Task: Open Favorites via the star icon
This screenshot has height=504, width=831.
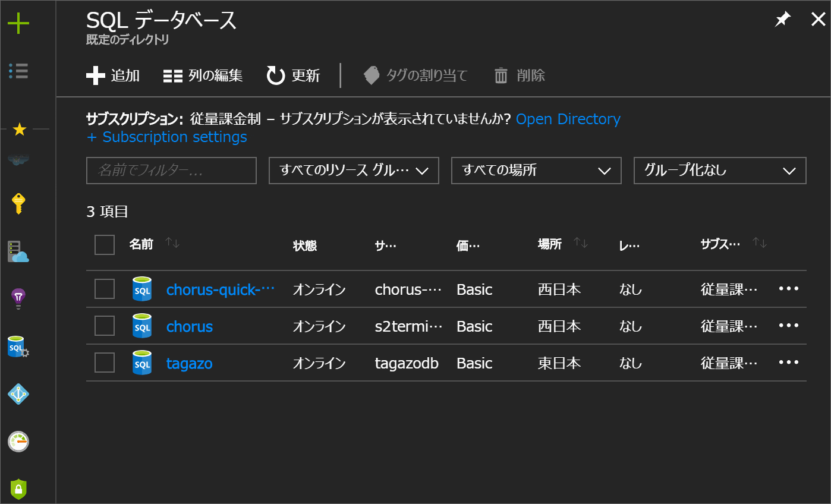Action: pos(18,127)
